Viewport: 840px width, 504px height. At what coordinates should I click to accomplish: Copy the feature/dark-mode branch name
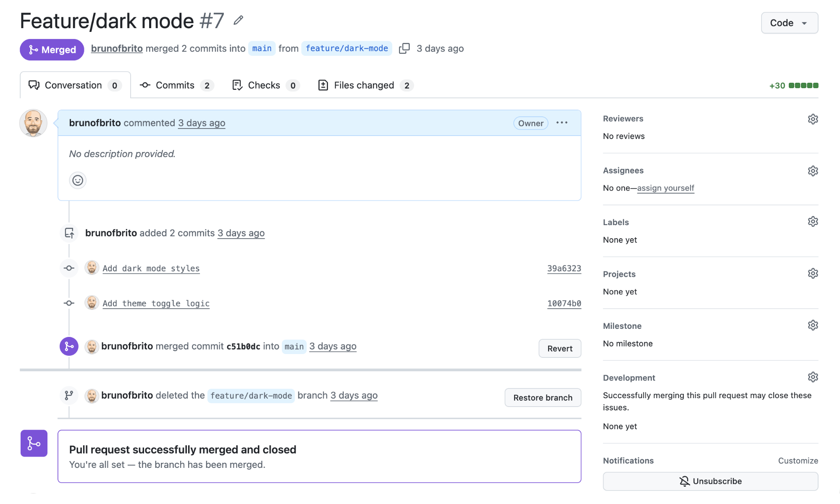[404, 48]
